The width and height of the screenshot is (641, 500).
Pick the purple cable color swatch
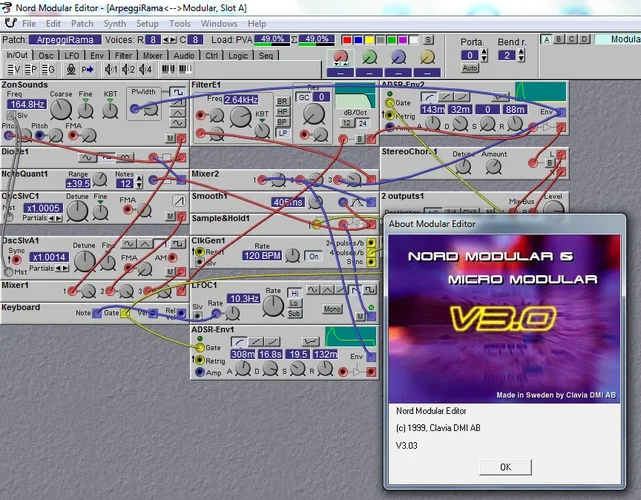point(403,40)
